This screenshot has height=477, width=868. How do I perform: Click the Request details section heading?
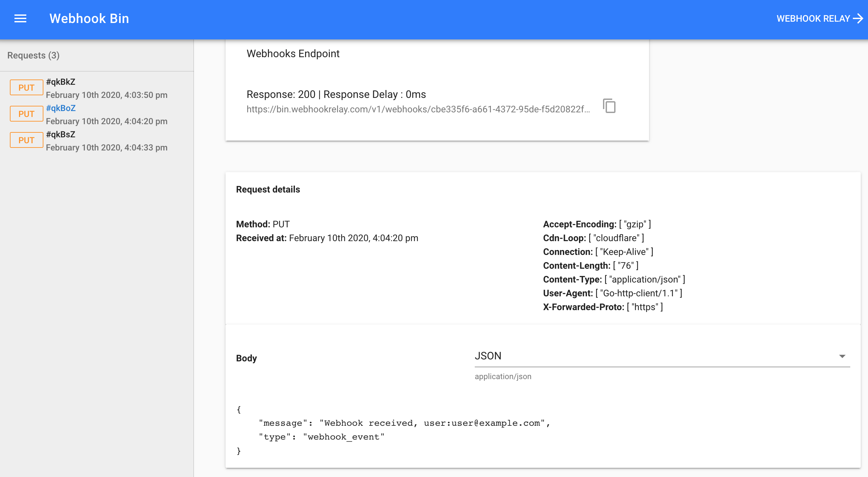click(268, 189)
